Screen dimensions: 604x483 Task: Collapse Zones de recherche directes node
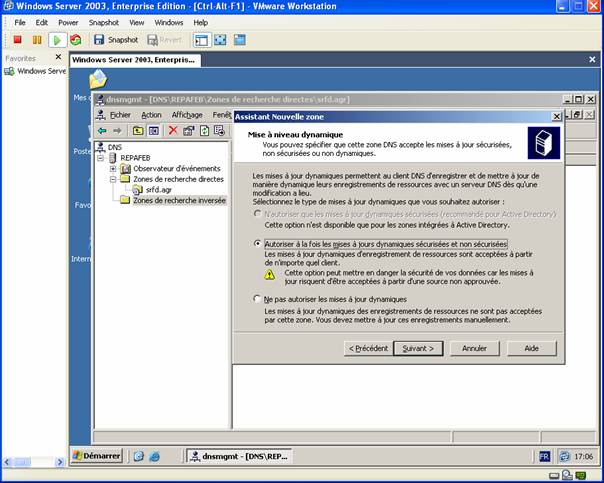pyautogui.click(x=113, y=179)
